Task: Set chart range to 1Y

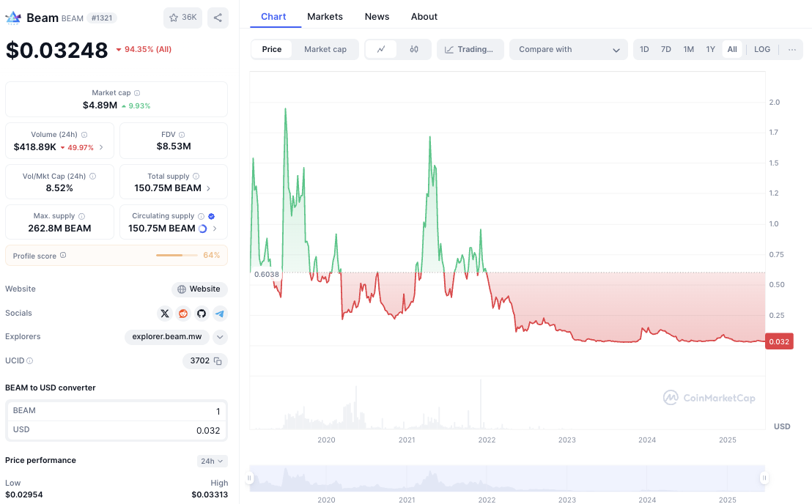Action: (x=711, y=49)
